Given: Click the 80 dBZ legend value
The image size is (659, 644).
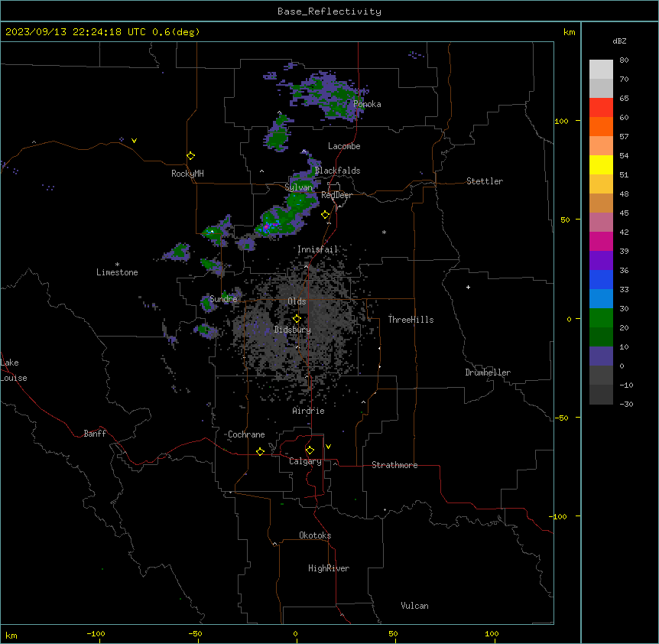Looking at the screenshot, I should (624, 60).
